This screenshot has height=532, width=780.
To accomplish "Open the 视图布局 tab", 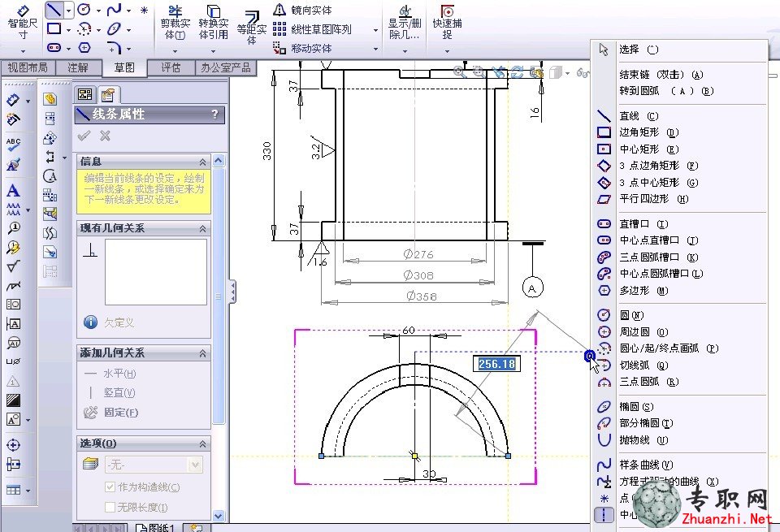I will (x=28, y=67).
